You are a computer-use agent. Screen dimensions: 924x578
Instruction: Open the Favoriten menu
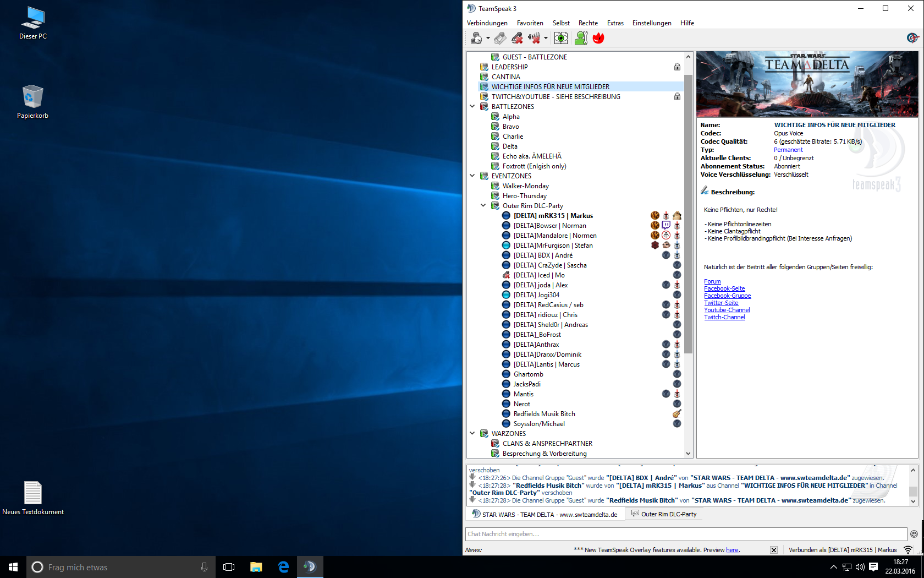tap(530, 23)
